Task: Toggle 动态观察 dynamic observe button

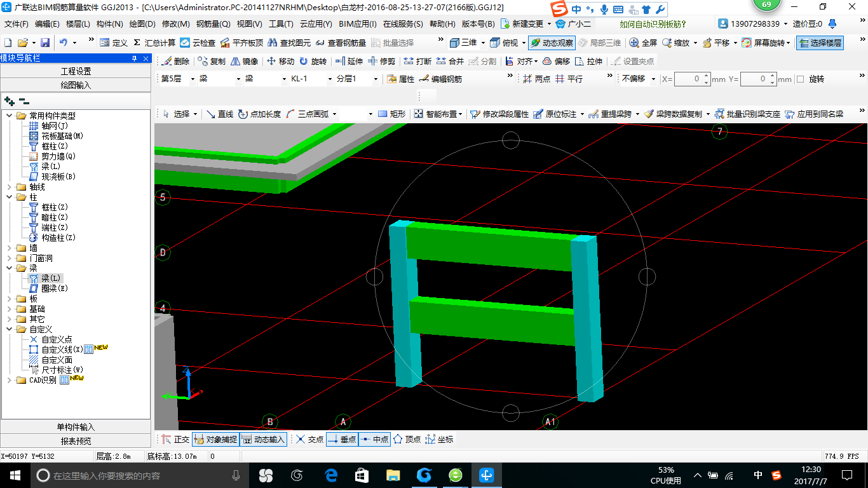Action: pos(552,43)
